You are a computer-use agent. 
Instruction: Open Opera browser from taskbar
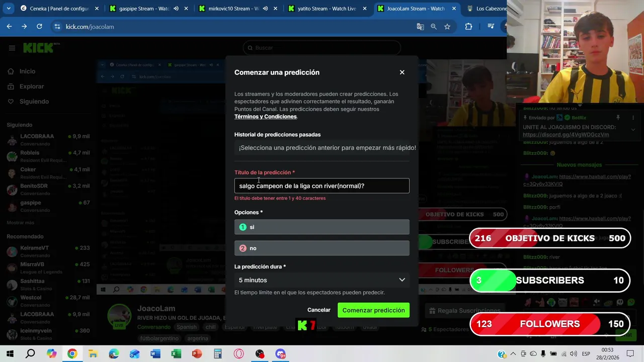point(238,354)
